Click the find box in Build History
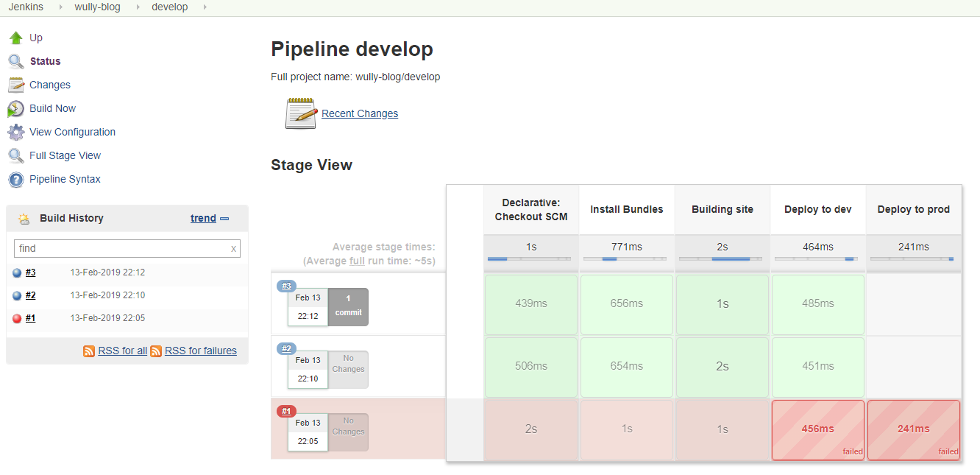 click(x=121, y=248)
